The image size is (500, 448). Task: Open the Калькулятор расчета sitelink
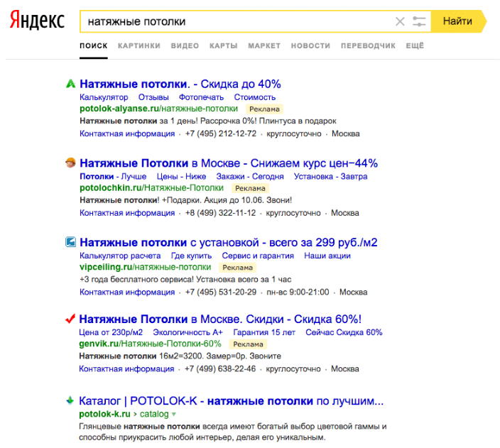pos(120,256)
